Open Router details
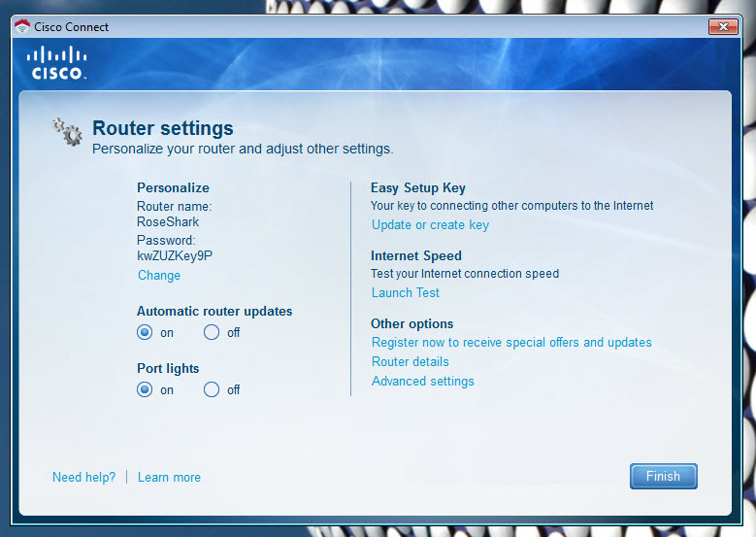The height and width of the screenshot is (537, 756). [x=410, y=361]
